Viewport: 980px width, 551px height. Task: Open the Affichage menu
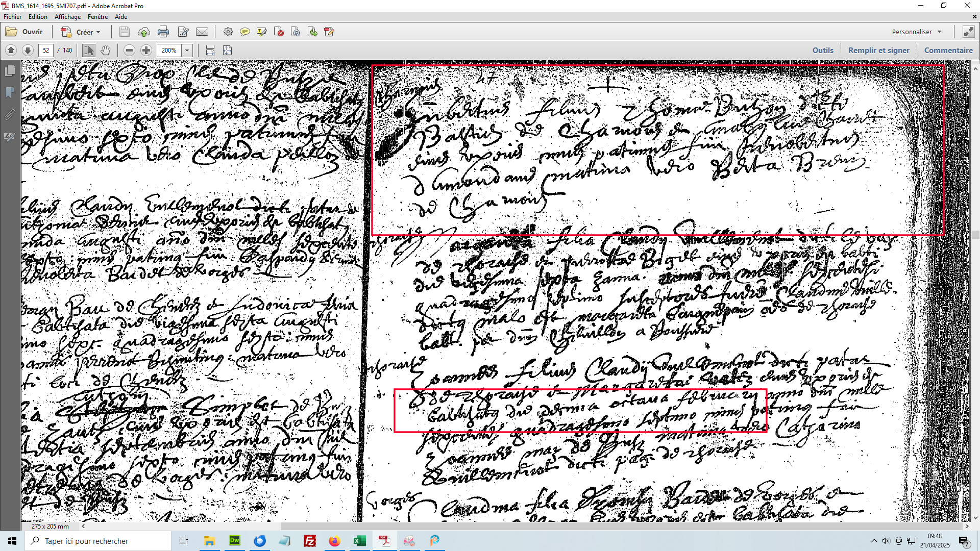(x=67, y=17)
